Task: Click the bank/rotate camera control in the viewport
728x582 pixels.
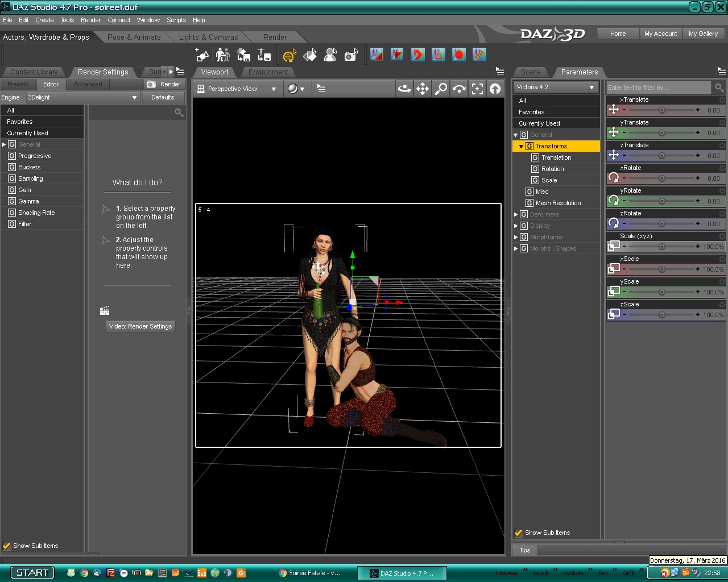Action: click(x=459, y=89)
